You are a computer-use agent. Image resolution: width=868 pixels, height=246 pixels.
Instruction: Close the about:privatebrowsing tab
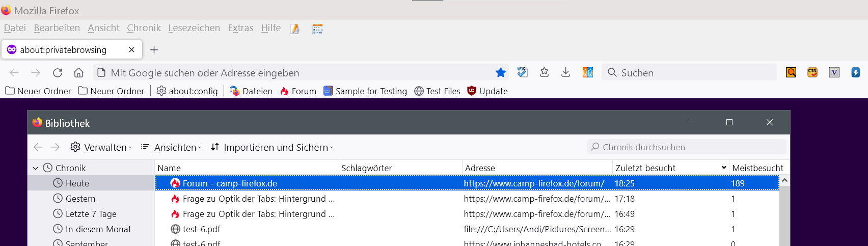pos(132,50)
